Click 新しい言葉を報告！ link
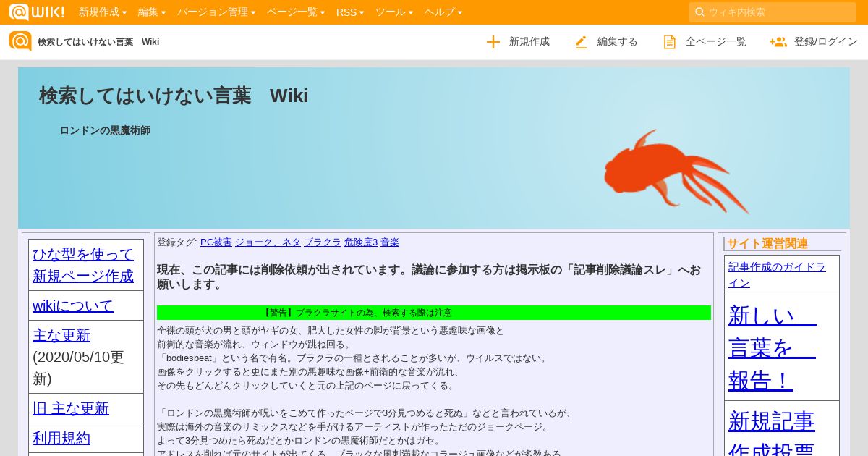This screenshot has height=456, width=868. 773,347
